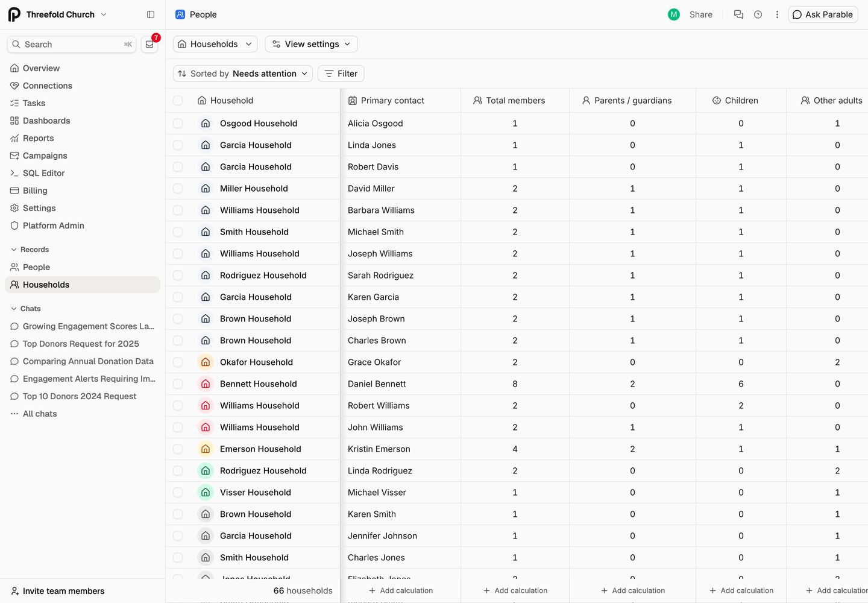Go to Dashboards in the sidebar
The width and height of the screenshot is (868, 603).
click(x=83, y=121)
